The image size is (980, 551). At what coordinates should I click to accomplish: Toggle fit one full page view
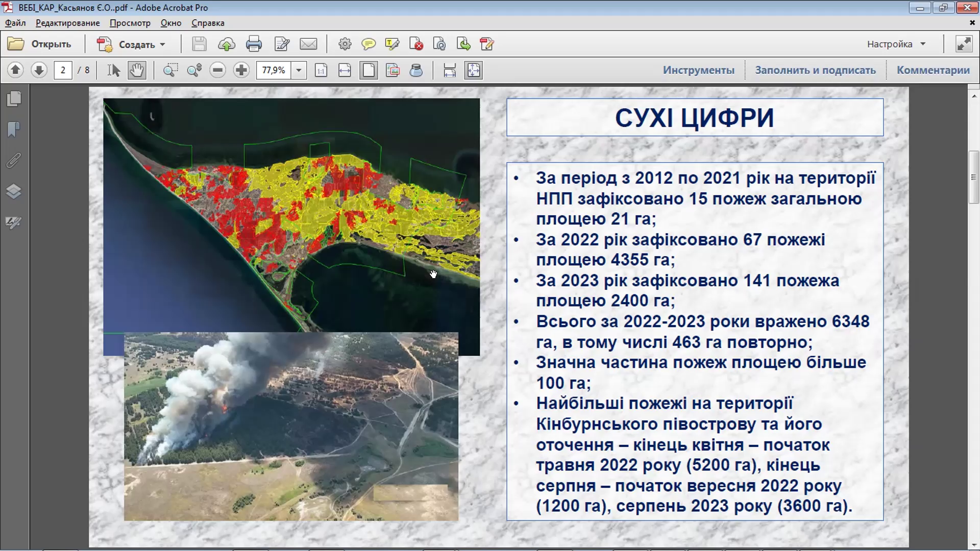369,70
